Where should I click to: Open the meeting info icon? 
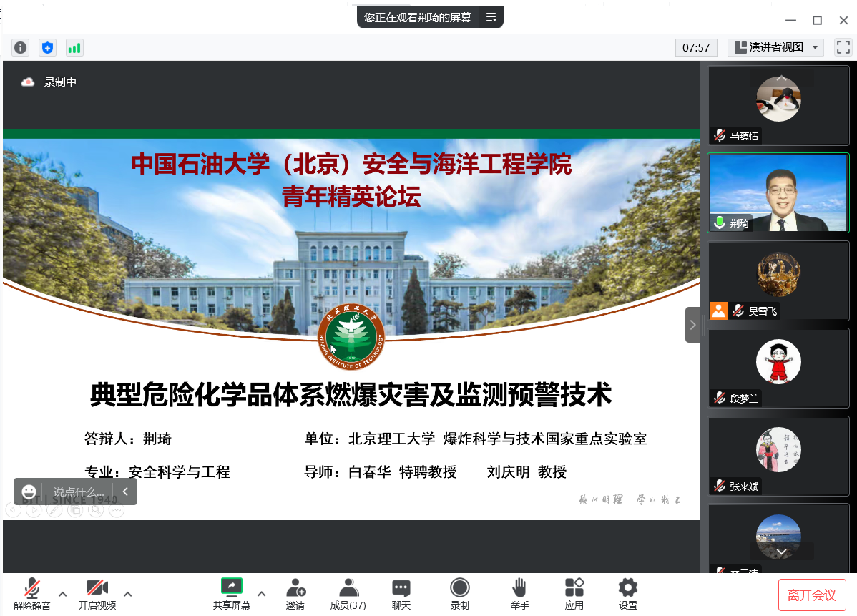pos(21,48)
